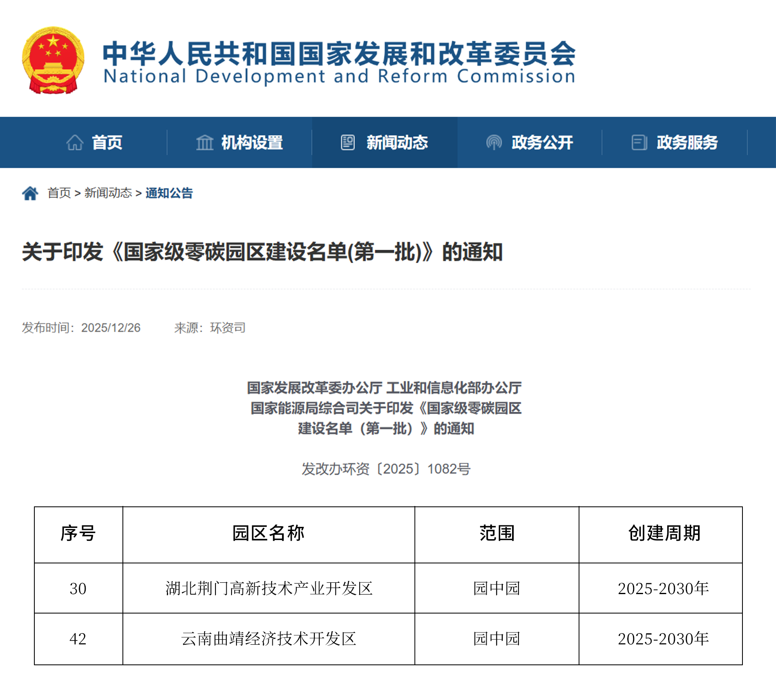Go to 政务公开 in the navbar
Viewport: 776px width, 700px height.
click(542, 143)
